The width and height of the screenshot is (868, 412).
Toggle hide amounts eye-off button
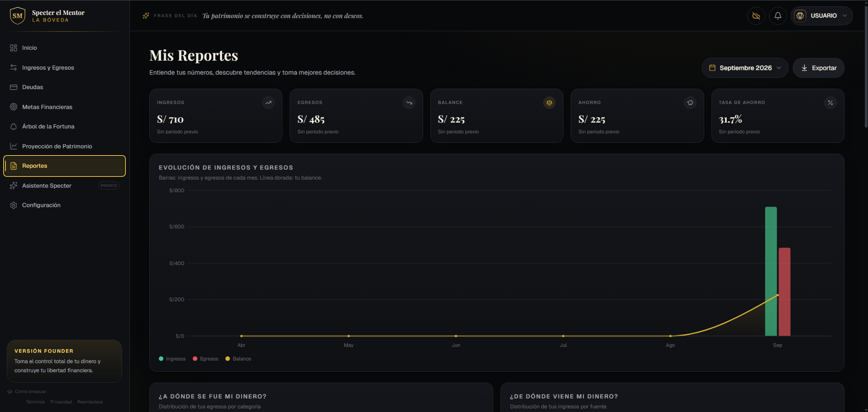point(756,16)
